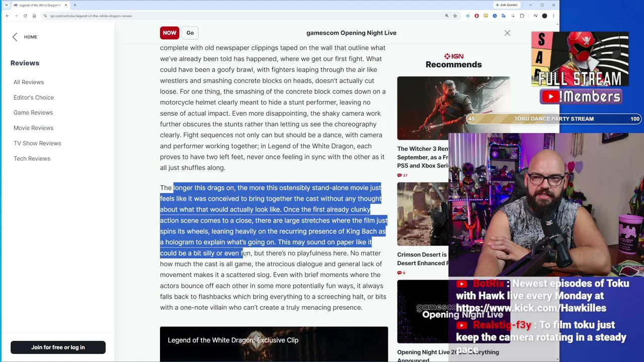Open the gamescom Opening Night Live banner link
The image size is (644, 362).
(x=351, y=33)
